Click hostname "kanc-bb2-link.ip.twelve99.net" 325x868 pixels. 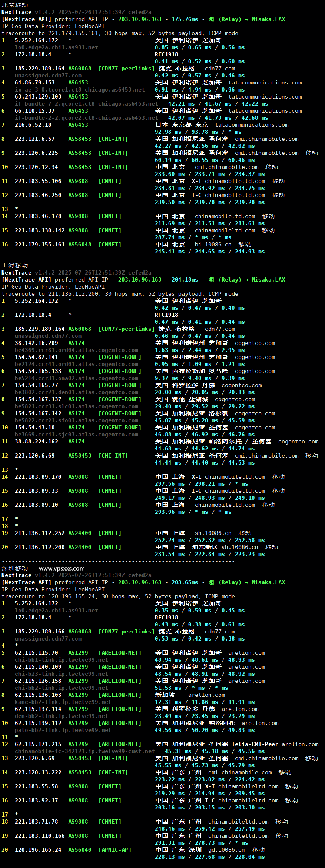(63, 702)
